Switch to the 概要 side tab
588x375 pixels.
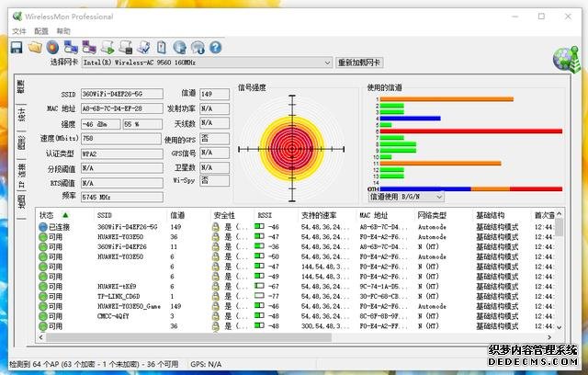click(x=21, y=87)
